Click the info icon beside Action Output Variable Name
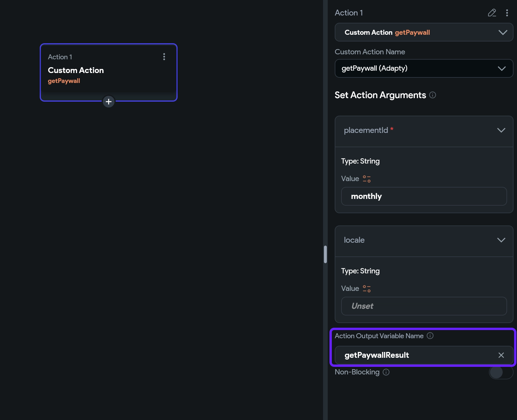The image size is (517, 420). [430, 336]
